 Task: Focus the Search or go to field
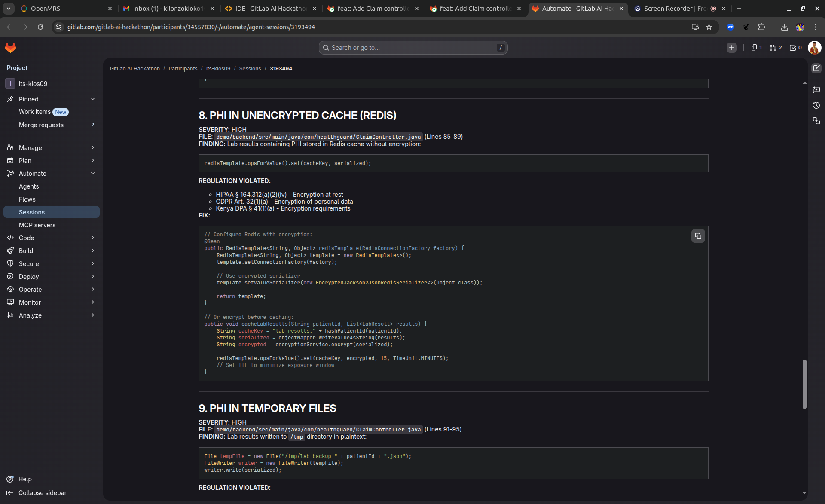point(412,48)
